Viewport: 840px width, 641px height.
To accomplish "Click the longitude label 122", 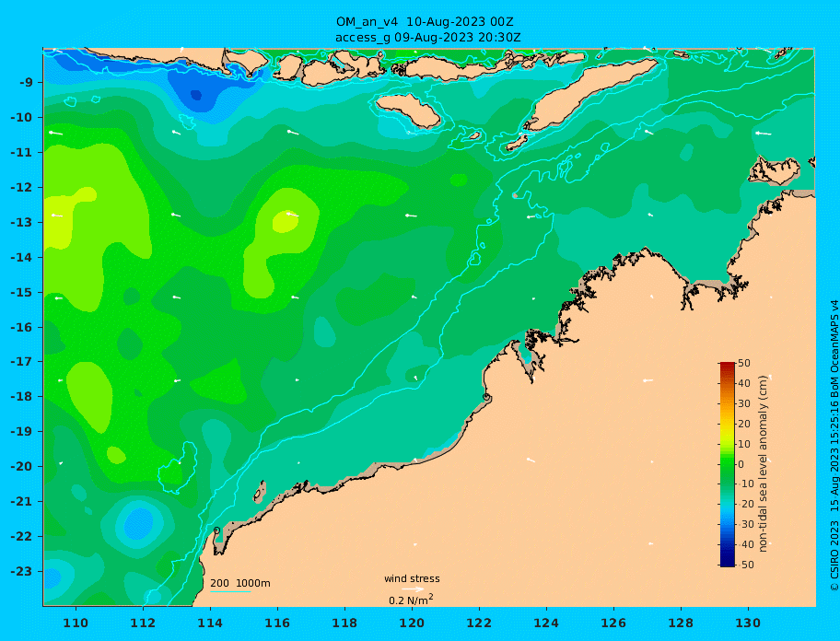I will [479, 623].
